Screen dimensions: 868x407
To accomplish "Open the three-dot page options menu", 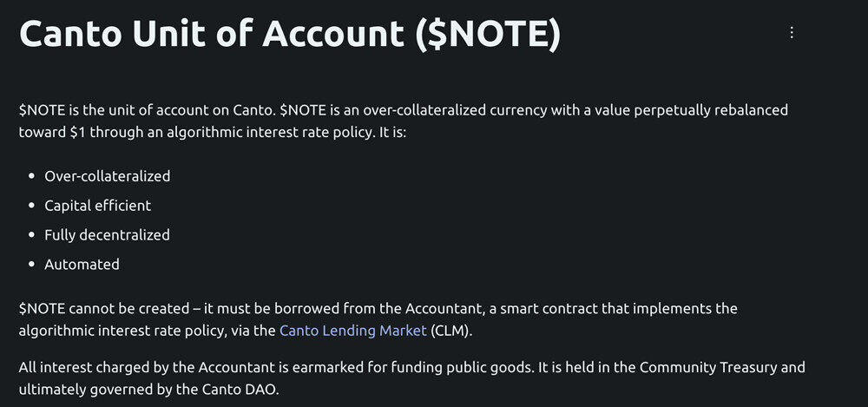I will coord(792,32).
